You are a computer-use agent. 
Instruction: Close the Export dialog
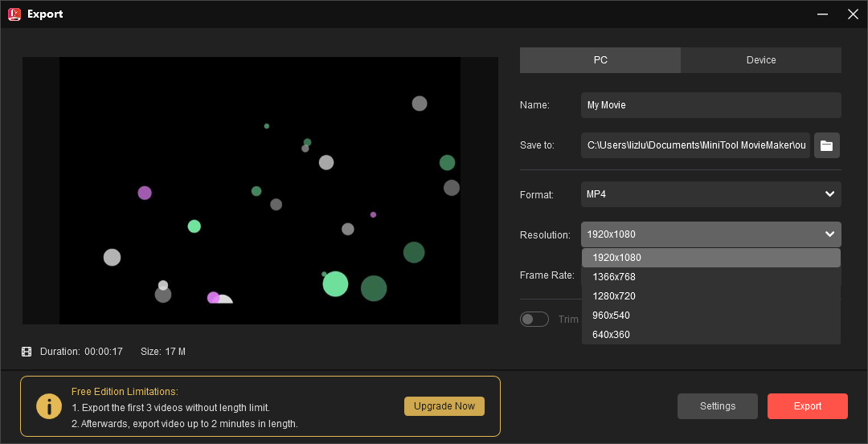point(853,14)
